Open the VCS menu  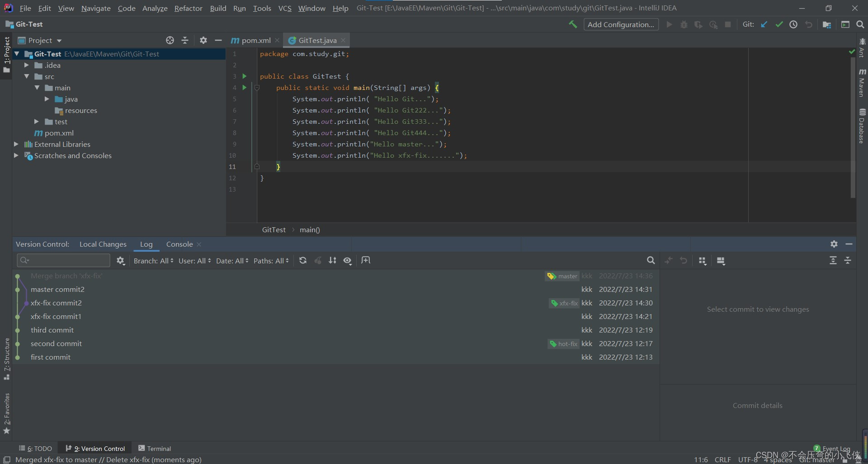coord(285,8)
